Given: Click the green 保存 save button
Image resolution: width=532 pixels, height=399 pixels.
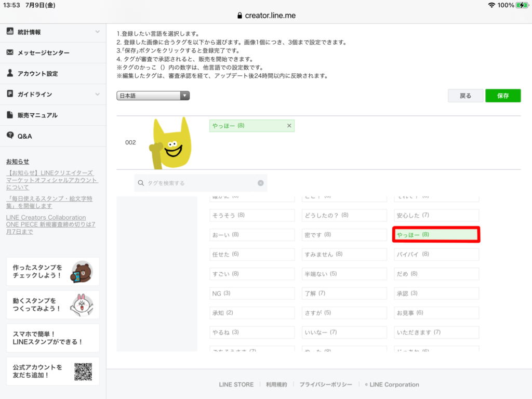Looking at the screenshot, I should tap(502, 96).
